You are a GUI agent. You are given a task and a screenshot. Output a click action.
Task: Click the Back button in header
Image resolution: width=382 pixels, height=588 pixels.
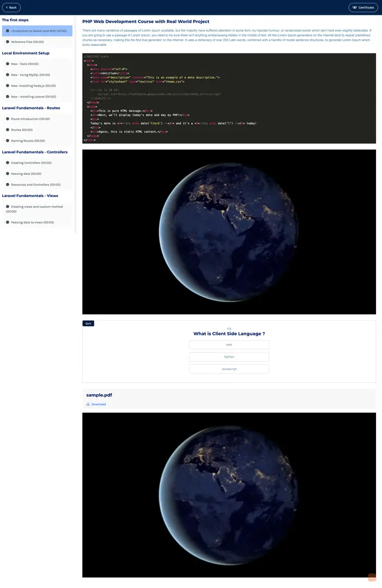[11, 8]
